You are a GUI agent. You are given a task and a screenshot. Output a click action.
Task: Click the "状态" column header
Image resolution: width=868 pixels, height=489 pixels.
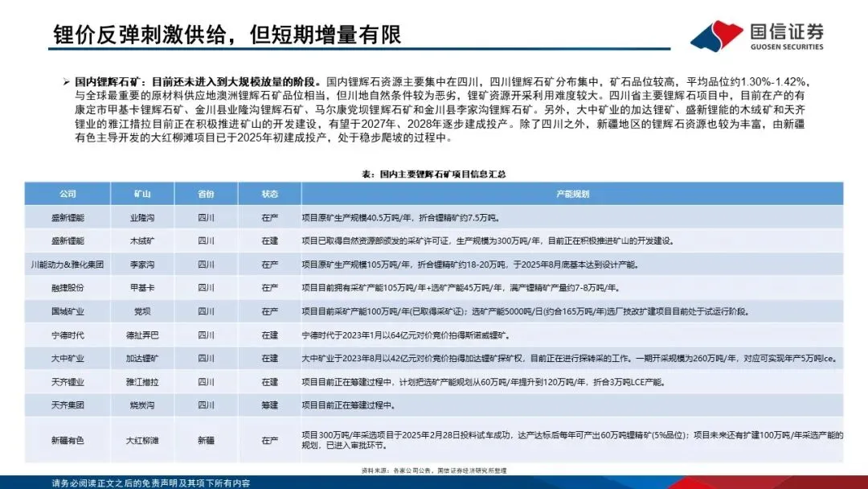coord(269,194)
